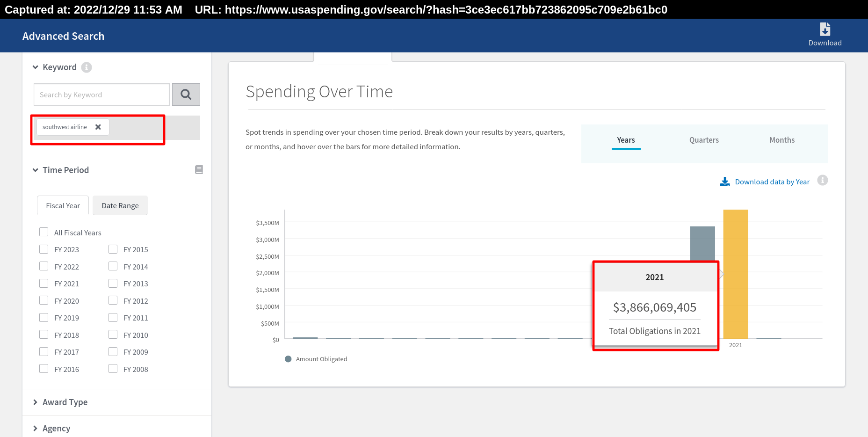Screen dimensions: 868x437
Task: Click the $3,866,069,405 tooltip amount
Action: pos(655,307)
